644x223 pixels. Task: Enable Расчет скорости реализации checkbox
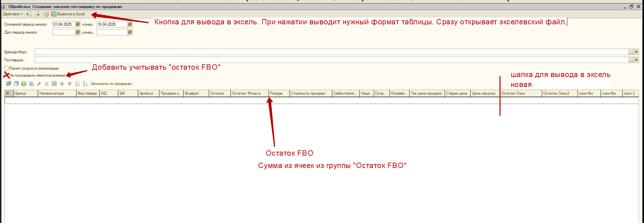coord(7,68)
